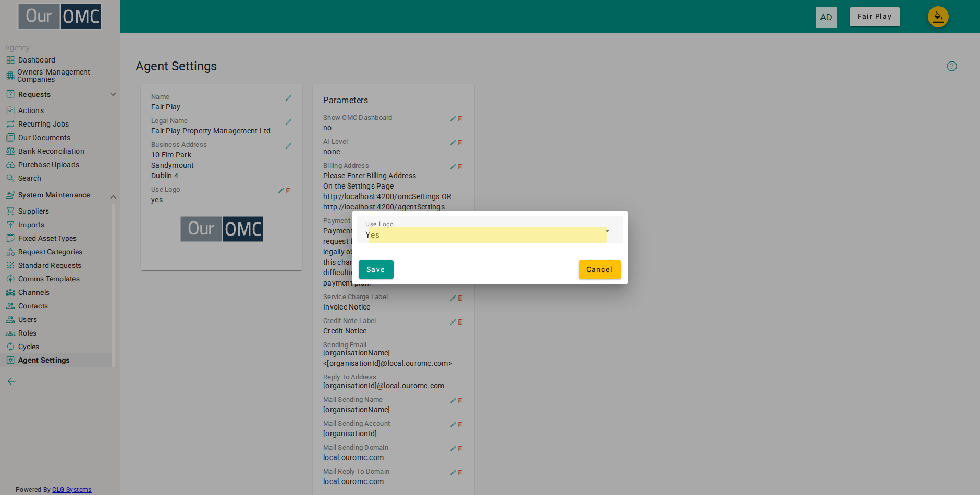Edit the Mail Sending Account pencil

pos(453,425)
